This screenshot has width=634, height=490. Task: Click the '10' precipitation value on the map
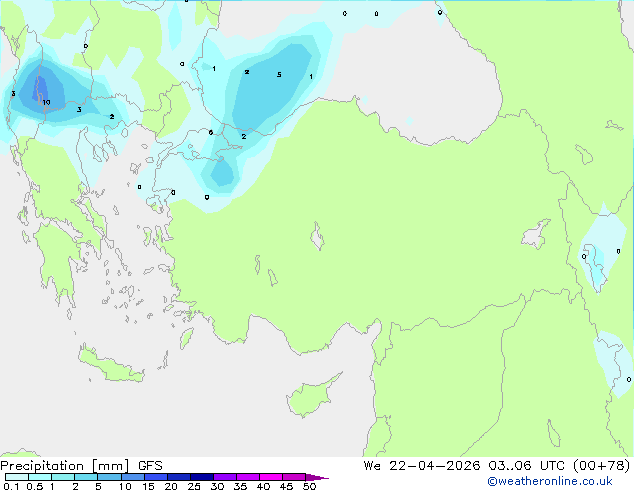point(46,102)
